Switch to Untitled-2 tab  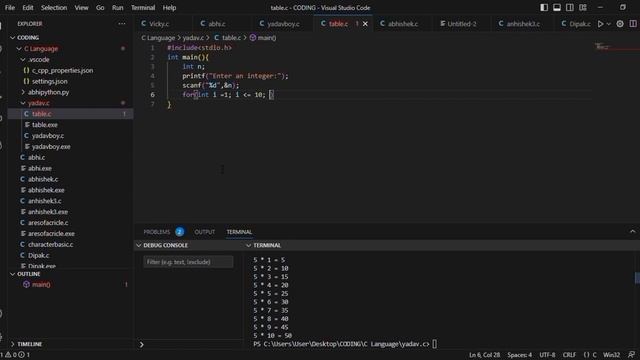[461, 24]
